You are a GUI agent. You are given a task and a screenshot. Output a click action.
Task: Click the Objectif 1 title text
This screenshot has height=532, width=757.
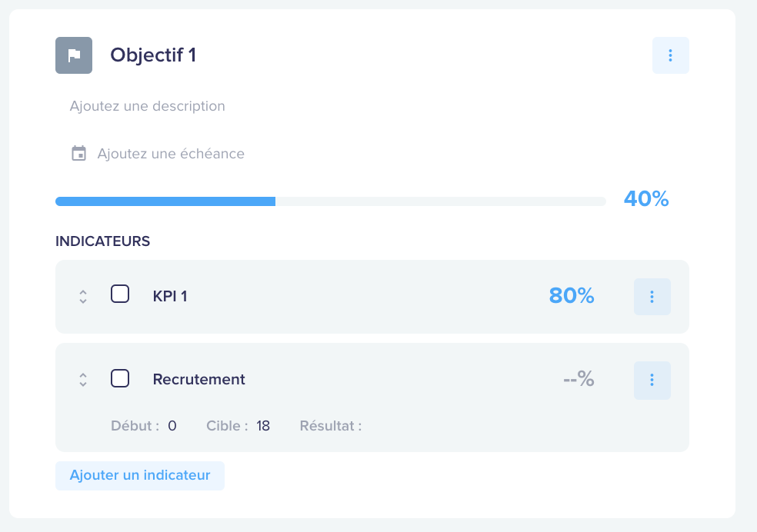click(153, 55)
